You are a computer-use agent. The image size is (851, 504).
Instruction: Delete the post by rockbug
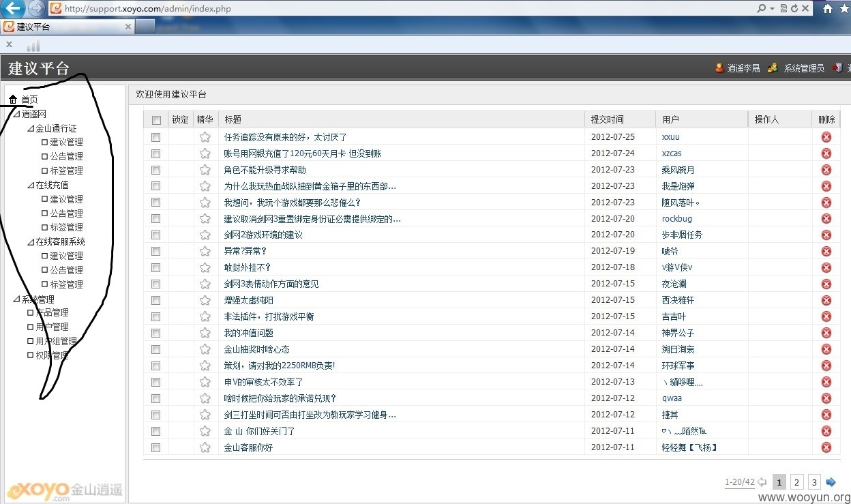coord(826,219)
